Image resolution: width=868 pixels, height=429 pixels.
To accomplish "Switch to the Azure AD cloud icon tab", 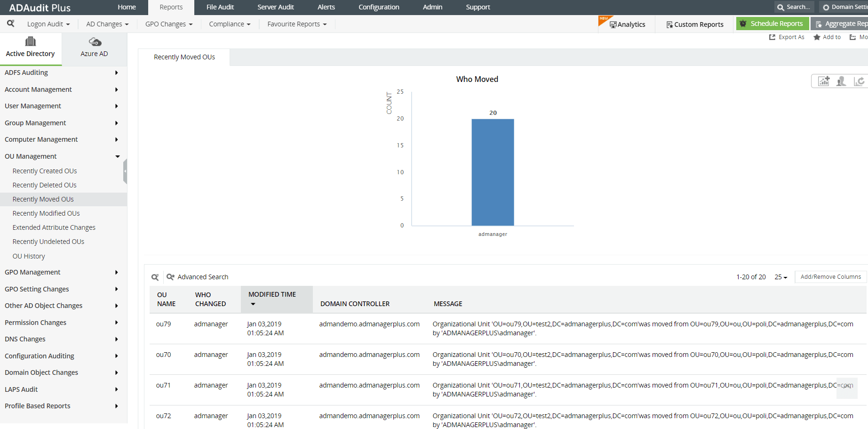I will (x=95, y=48).
